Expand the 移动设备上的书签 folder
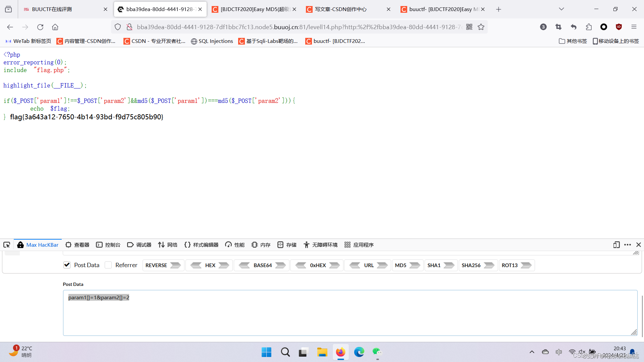Screen dimensions: 644x362 pyautogui.click(x=616, y=41)
